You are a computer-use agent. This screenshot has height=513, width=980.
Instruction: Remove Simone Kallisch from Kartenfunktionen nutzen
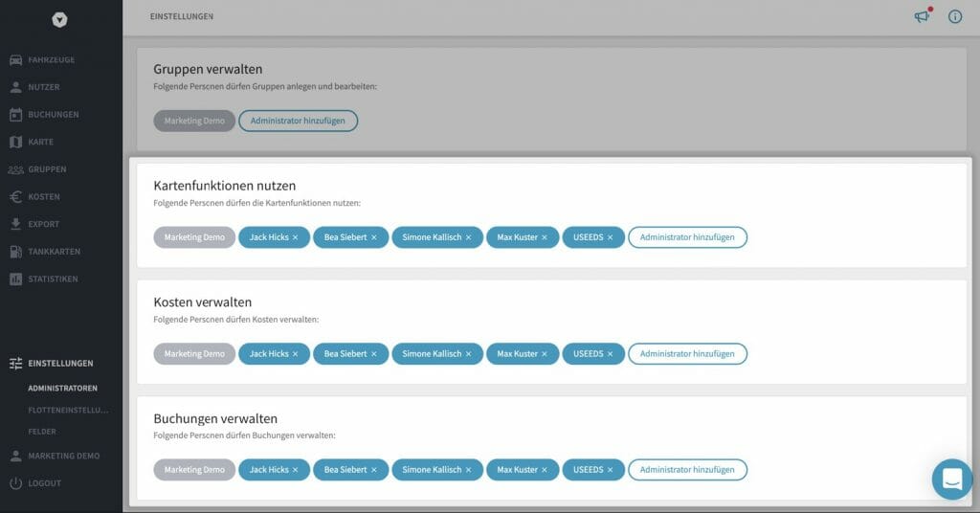coord(468,237)
